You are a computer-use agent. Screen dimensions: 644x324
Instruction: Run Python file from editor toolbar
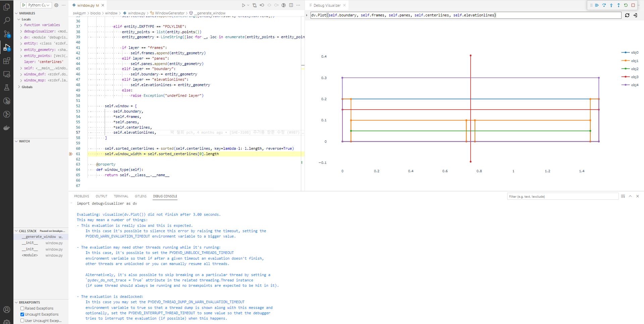(244, 5)
